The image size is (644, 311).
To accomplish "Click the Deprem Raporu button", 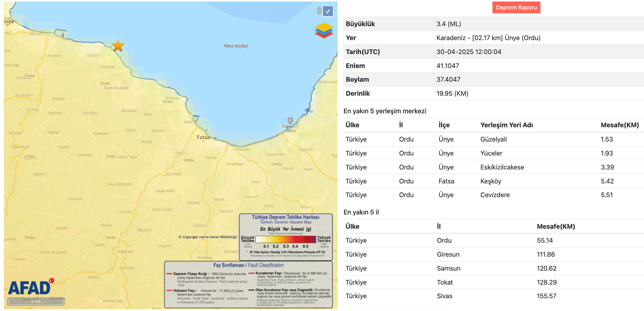I will click(x=516, y=7).
